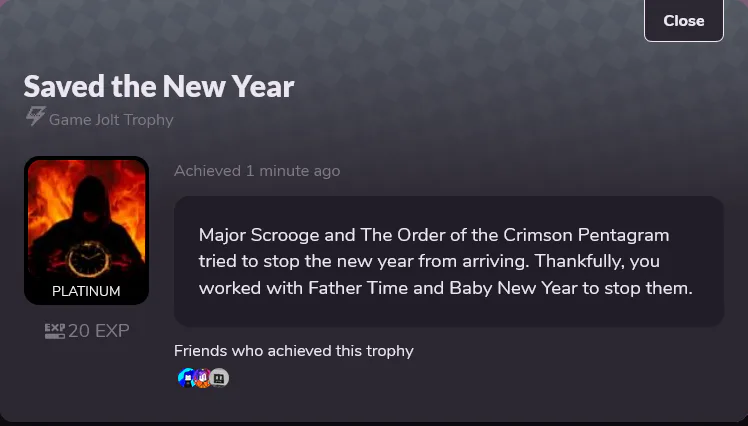The width and height of the screenshot is (748, 426).
Task: Open the first blue friend avatar
Action: pos(185,378)
